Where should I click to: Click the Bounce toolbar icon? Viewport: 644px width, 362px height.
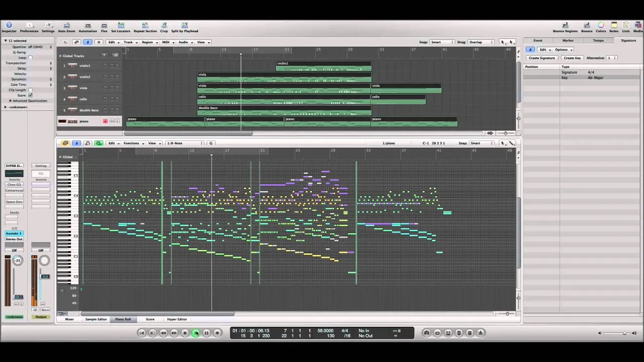tap(587, 27)
